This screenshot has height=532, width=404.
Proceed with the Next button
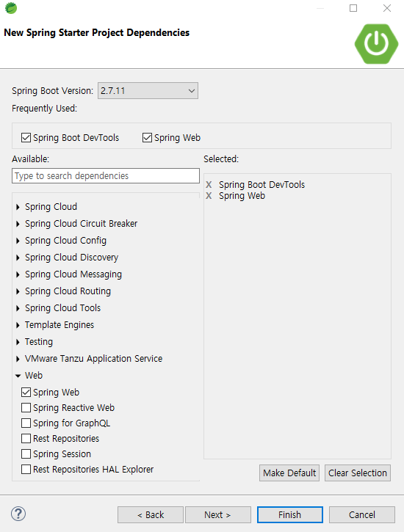click(217, 514)
